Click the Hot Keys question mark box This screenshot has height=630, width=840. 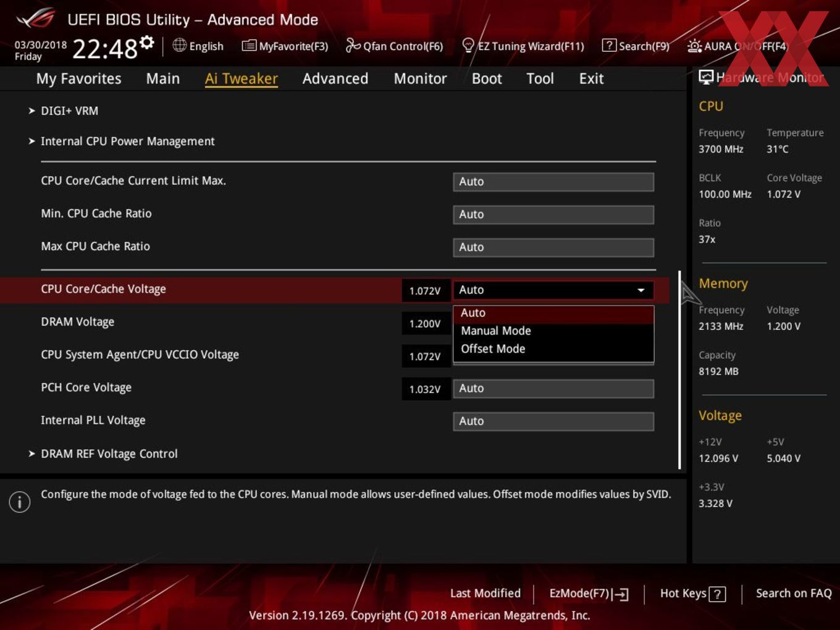pyautogui.click(x=717, y=594)
